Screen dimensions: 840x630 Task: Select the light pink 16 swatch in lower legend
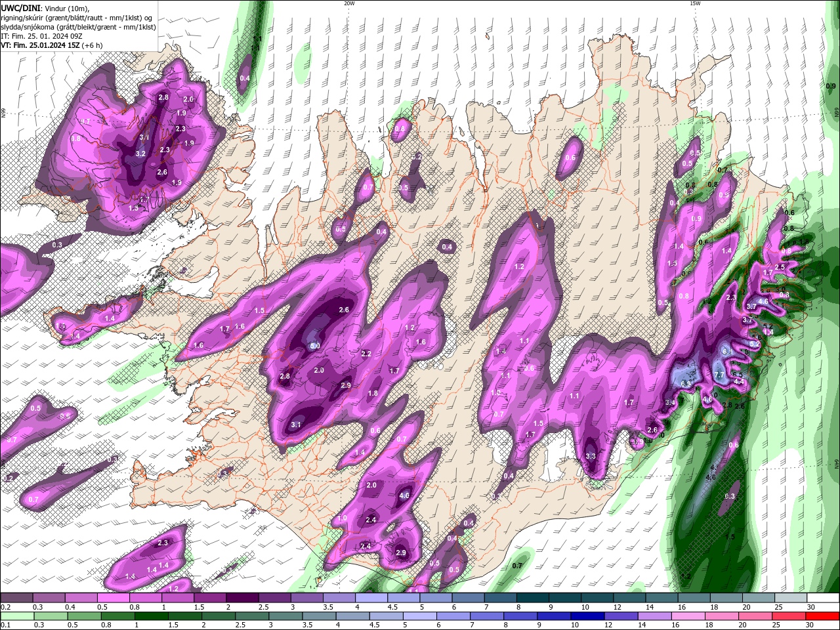(688, 616)
